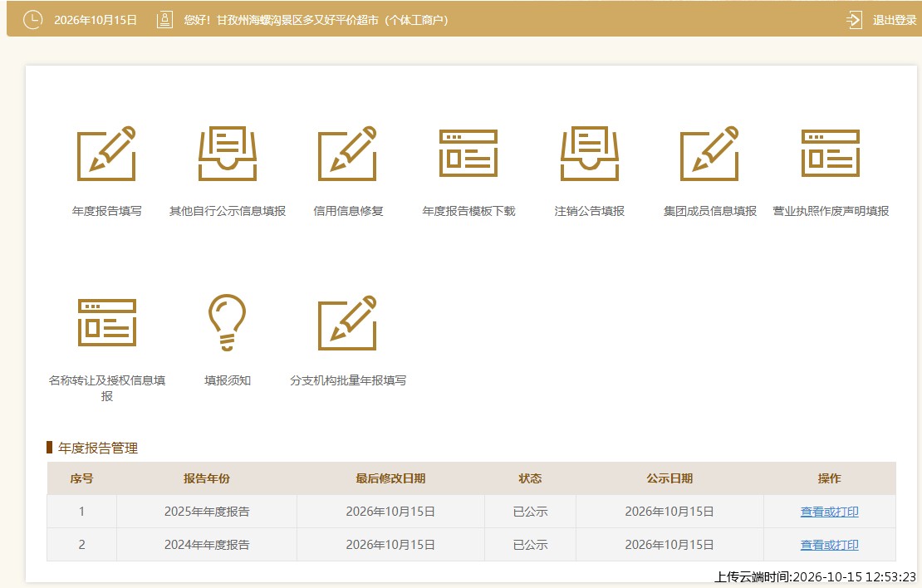This screenshot has height=588, width=922.
Task: Click the 集团成员信息填报 label
Action: pyautogui.click(x=709, y=211)
